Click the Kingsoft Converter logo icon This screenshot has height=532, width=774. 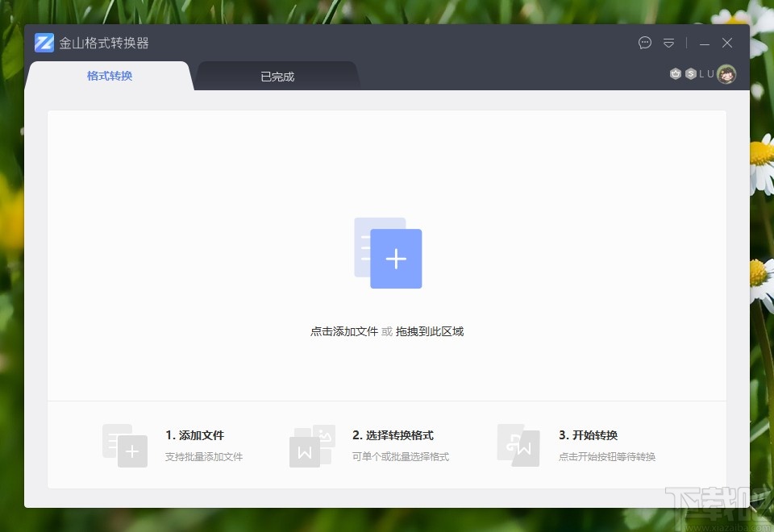44,42
